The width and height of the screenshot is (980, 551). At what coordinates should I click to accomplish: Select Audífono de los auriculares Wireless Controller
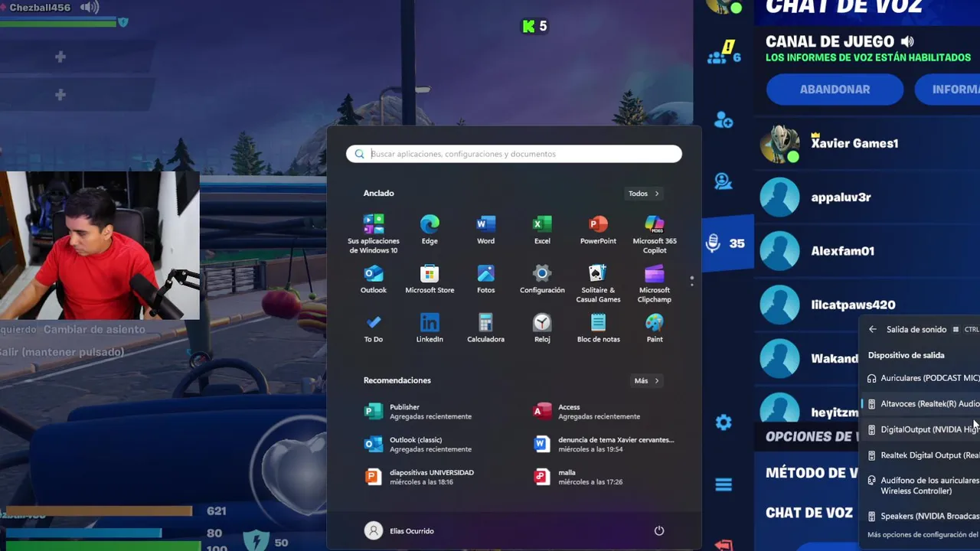click(922, 485)
